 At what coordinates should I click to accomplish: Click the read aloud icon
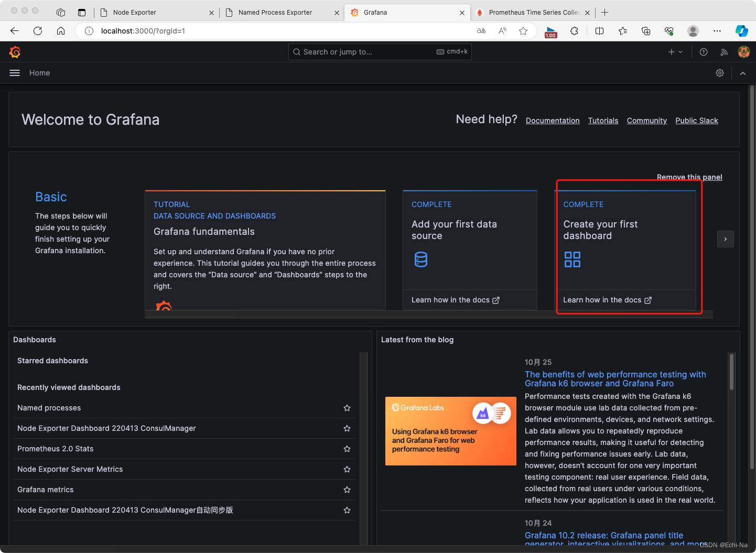click(502, 31)
